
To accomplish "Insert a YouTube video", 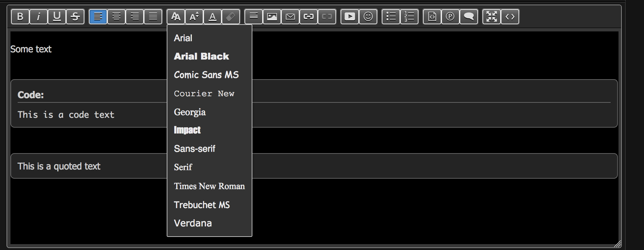I will [349, 16].
